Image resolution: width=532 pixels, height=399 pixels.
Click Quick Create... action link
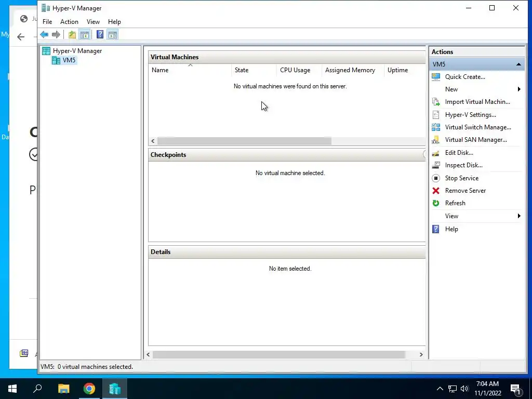465,77
